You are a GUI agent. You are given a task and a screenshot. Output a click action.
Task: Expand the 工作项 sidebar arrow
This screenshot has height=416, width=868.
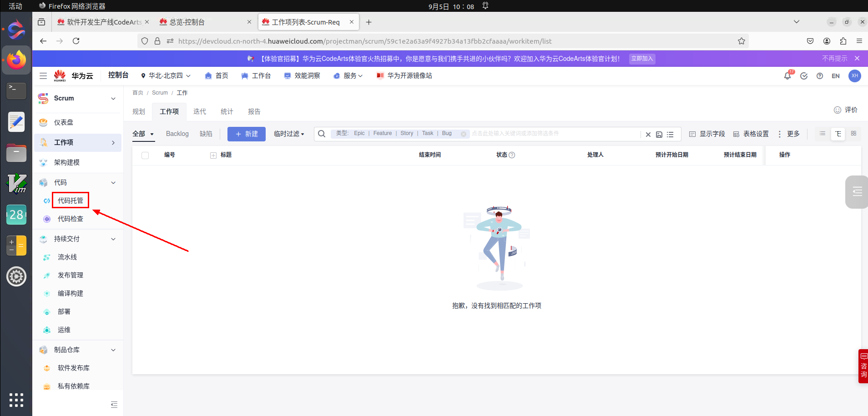tap(113, 143)
